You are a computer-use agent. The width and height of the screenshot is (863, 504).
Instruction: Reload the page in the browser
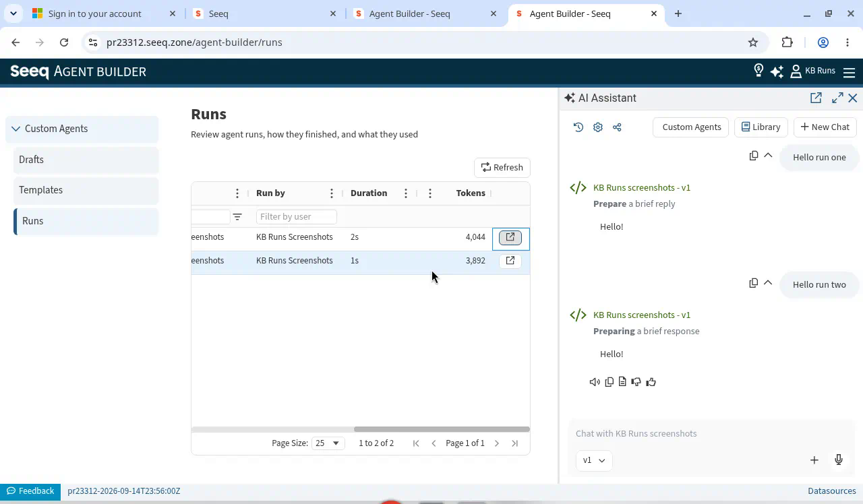tap(64, 42)
